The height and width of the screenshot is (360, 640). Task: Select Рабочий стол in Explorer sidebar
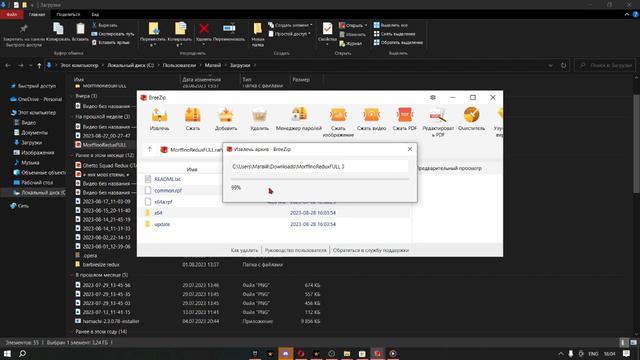[x=33, y=182]
